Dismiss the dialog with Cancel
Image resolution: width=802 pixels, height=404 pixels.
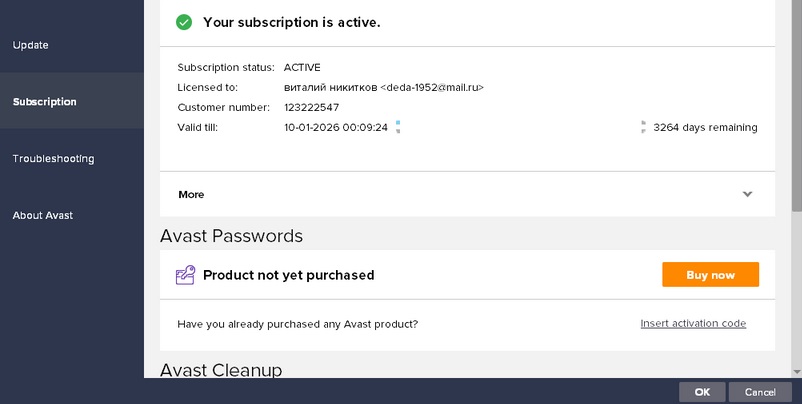760,392
